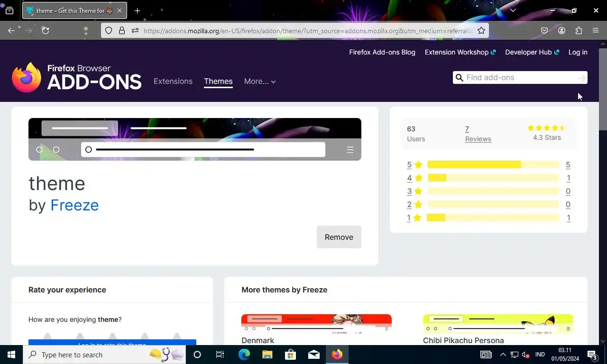View site info via padlock icon

point(122,30)
